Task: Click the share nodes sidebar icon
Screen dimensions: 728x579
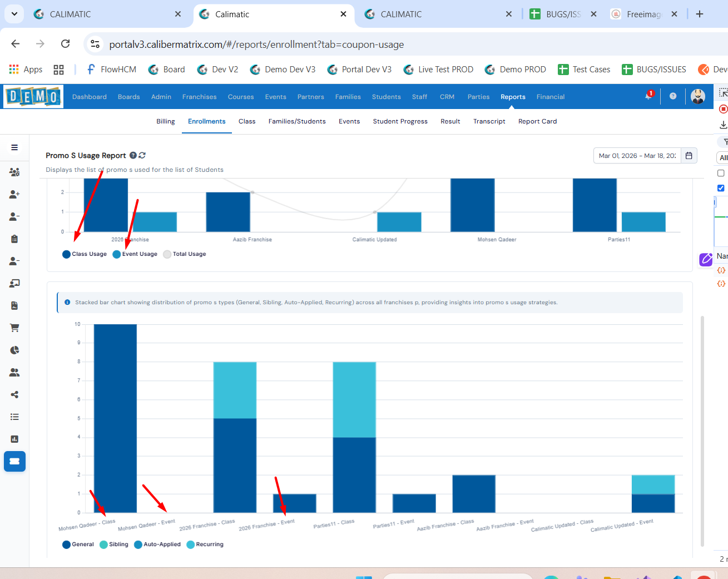Action: pyautogui.click(x=14, y=394)
